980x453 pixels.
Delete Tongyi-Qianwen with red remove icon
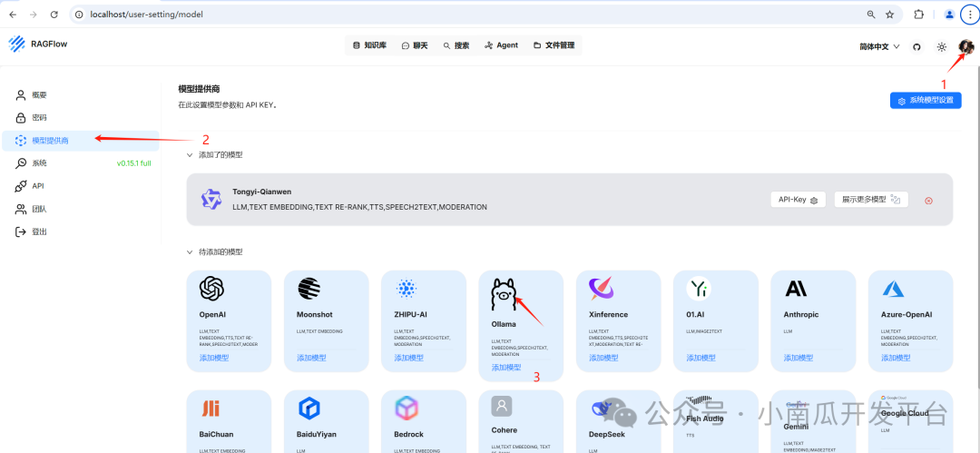[x=928, y=201]
